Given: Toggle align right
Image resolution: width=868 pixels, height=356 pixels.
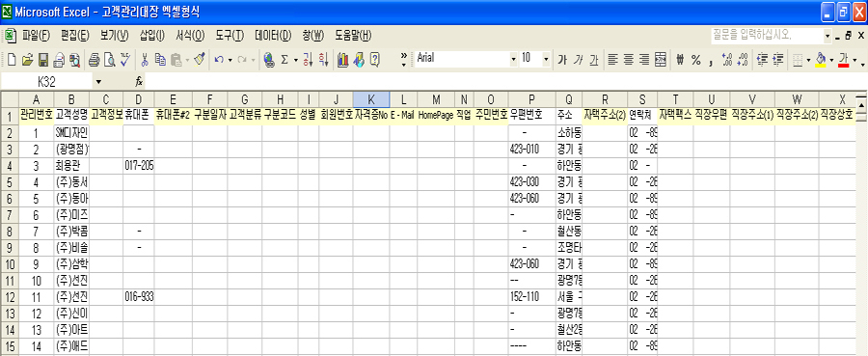Looking at the screenshot, I should [x=644, y=59].
